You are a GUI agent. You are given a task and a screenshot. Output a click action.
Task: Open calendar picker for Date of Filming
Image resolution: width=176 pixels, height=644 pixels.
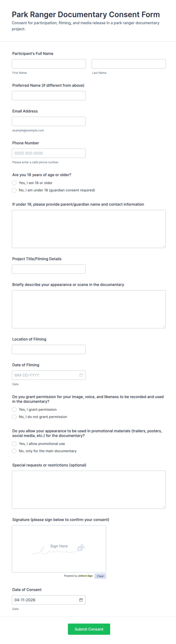point(81,375)
